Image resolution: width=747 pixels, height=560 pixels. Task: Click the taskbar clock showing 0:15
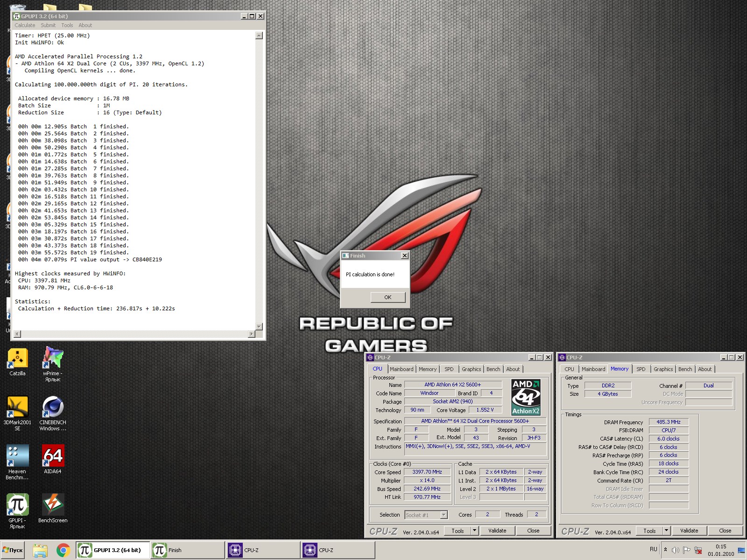721,550
